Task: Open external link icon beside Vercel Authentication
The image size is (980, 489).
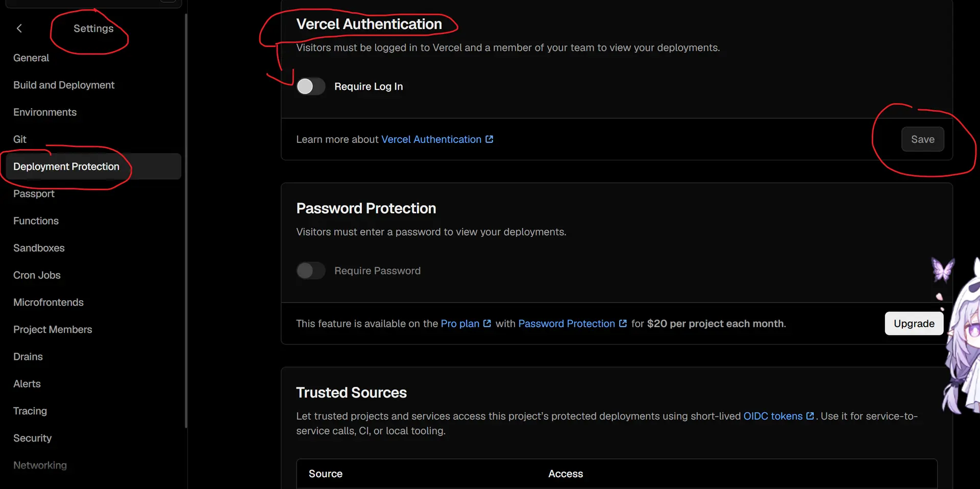Action: (x=489, y=139)
